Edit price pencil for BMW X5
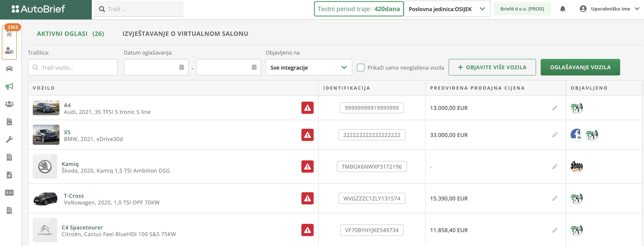This screenshot has height=246, width=644. (x=555, y=135)
